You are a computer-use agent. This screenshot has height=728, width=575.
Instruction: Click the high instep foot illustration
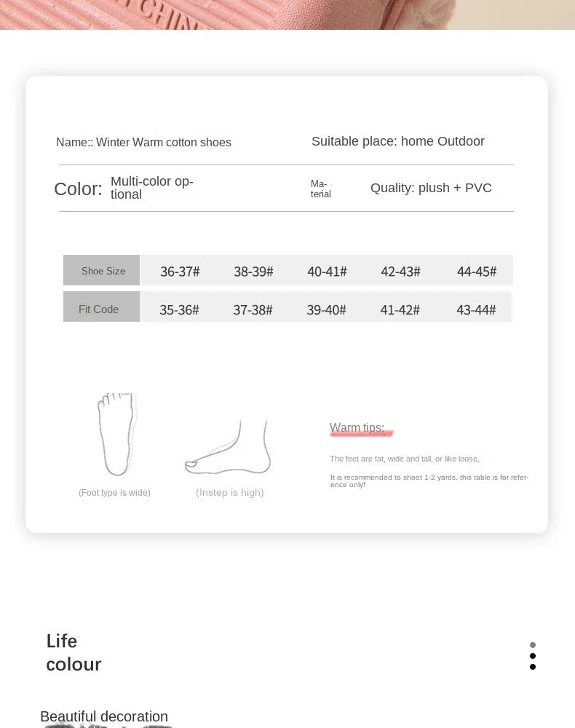(227, 447)
